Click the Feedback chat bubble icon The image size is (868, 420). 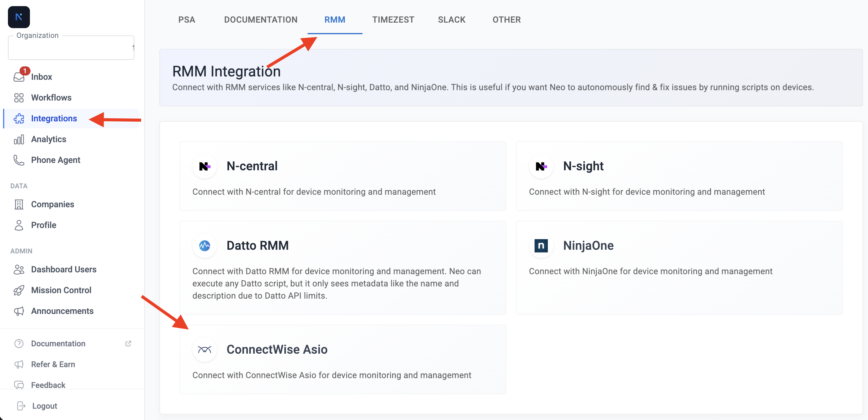(19, 385)
